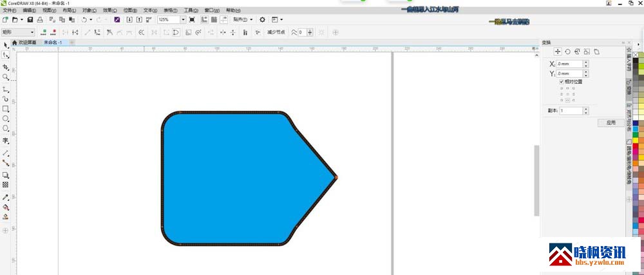
Task: Select Scale and Mirror mode in Transform docker
Action: (577, 52)
